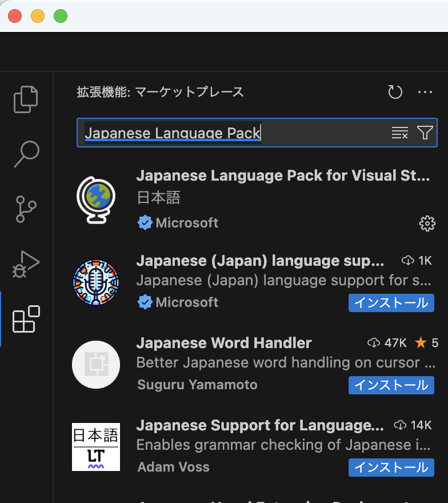Open the extension filter dropdown
The height and width of the screenshot is (503, 448).
point(425,133)
